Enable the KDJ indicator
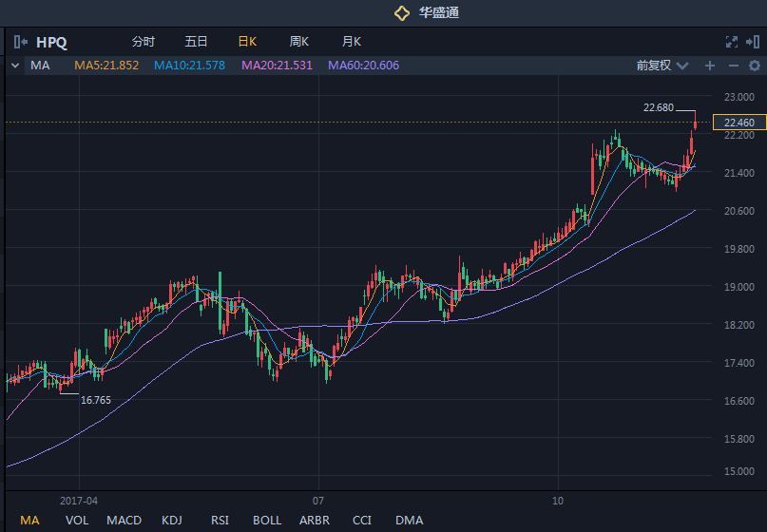This screenshot has width=767, height=532. [x=172, y=520]
